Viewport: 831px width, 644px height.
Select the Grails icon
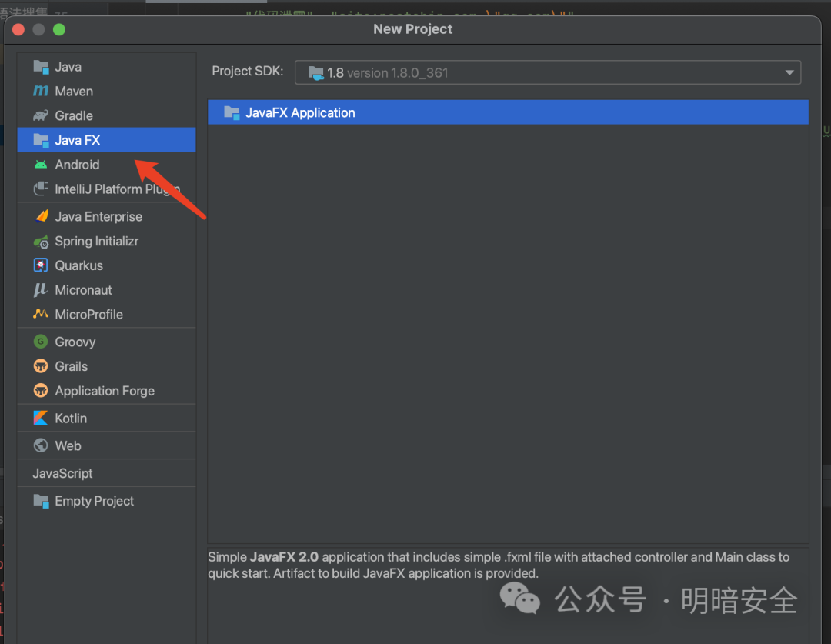tap(41, 367)
